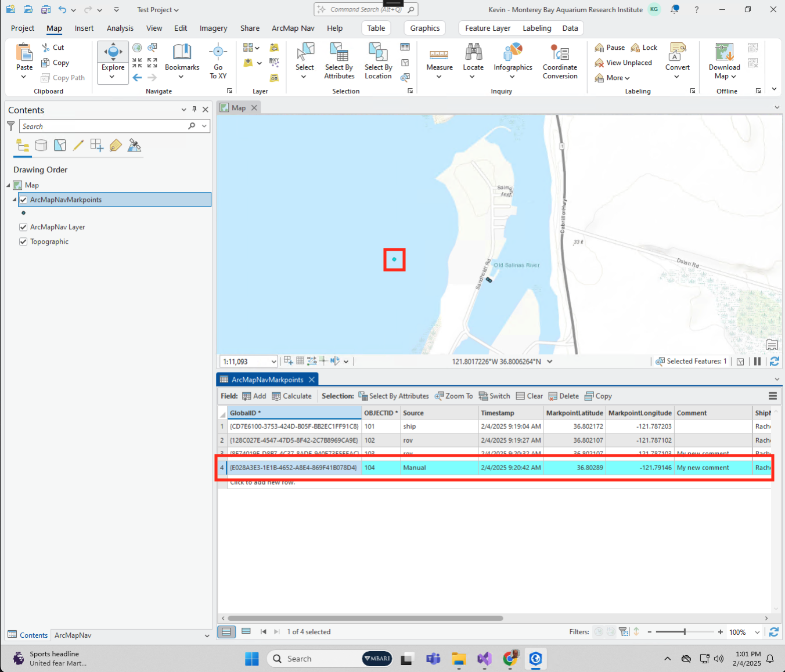Switch to the Analysis ribbon tab

pos(120,28)
